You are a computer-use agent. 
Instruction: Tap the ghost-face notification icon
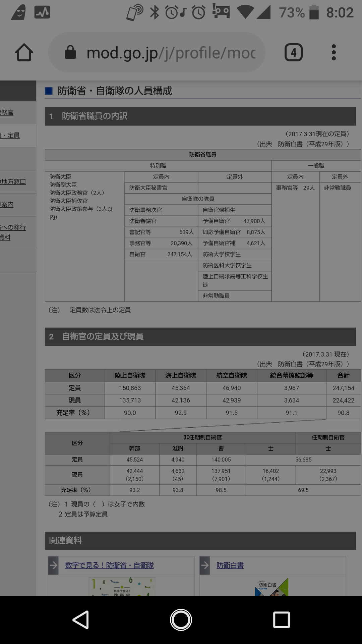point(19,12)
